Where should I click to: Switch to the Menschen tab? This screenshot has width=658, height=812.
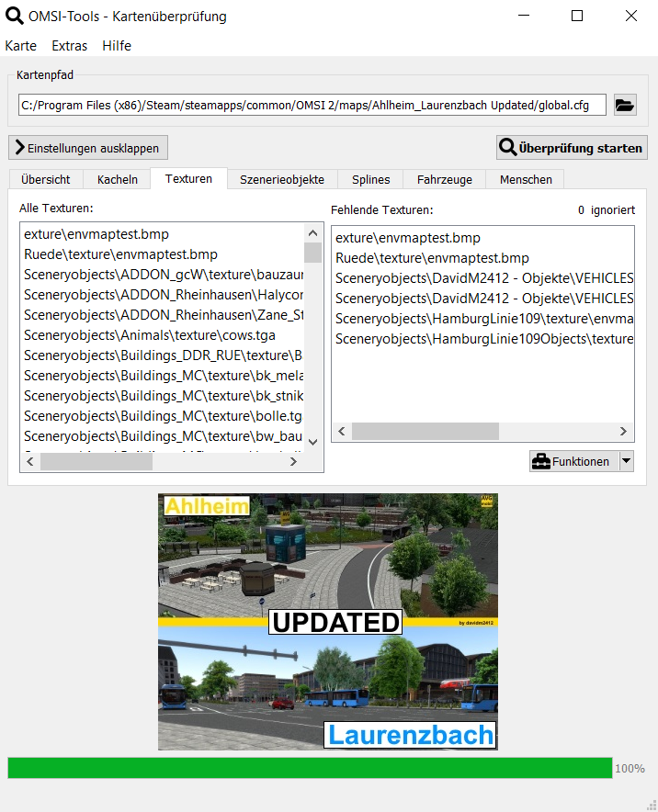tap(526, 180)
